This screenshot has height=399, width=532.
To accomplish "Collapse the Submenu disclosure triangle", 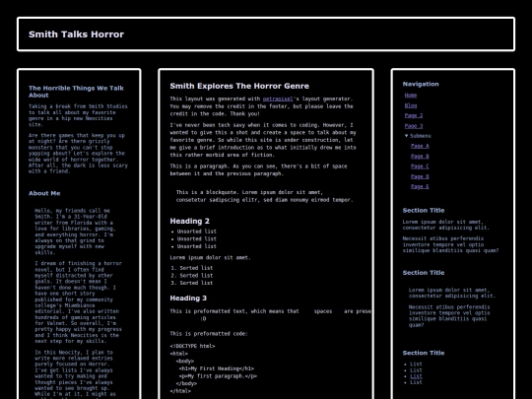I will pos(407,136).
